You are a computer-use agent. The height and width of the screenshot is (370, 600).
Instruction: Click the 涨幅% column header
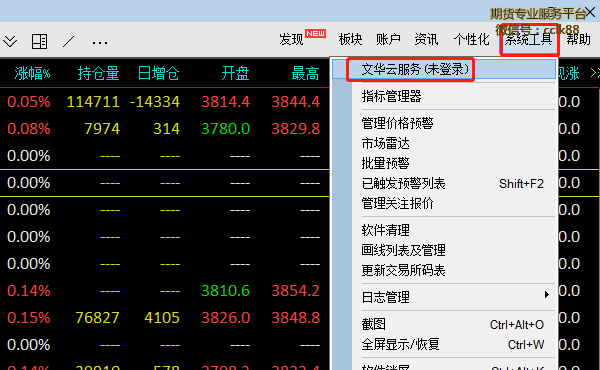pos(33,73)
